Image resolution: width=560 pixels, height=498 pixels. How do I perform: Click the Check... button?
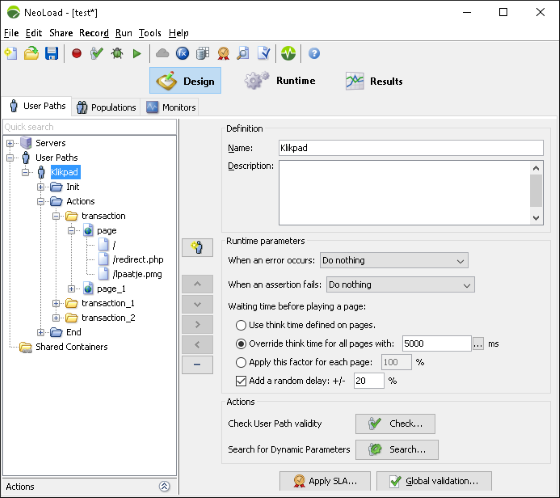(395, 424)
